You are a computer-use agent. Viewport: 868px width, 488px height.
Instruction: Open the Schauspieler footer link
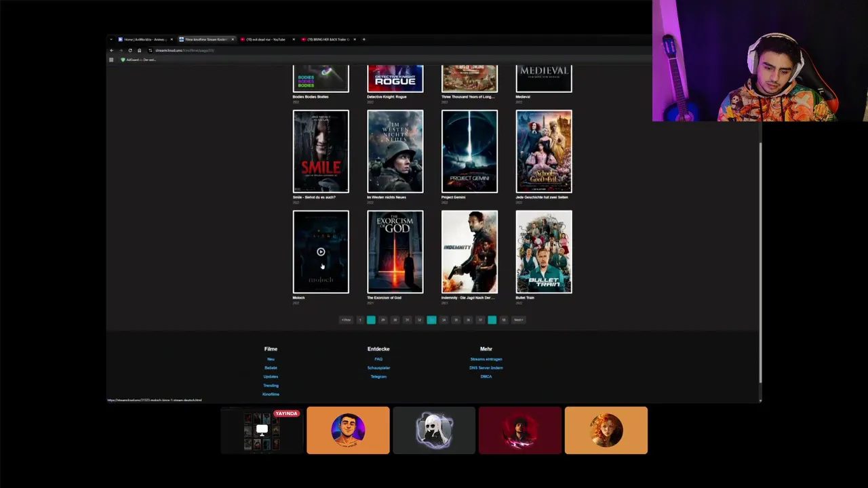point(378,368)
